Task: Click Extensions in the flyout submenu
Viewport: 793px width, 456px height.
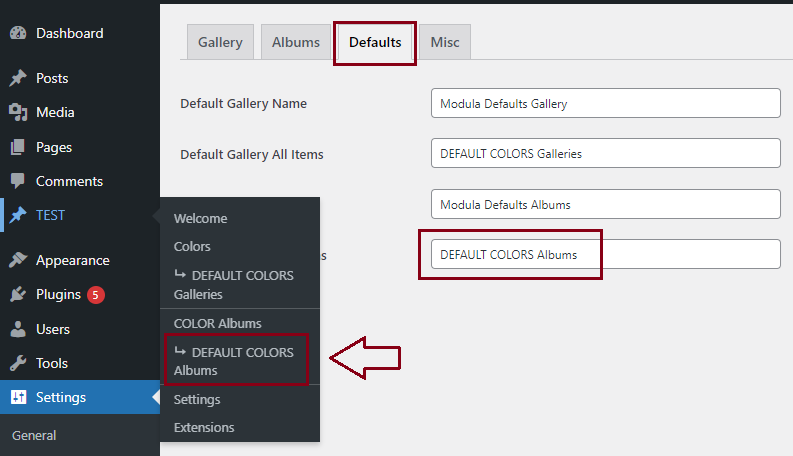Action: coord(204,427)
